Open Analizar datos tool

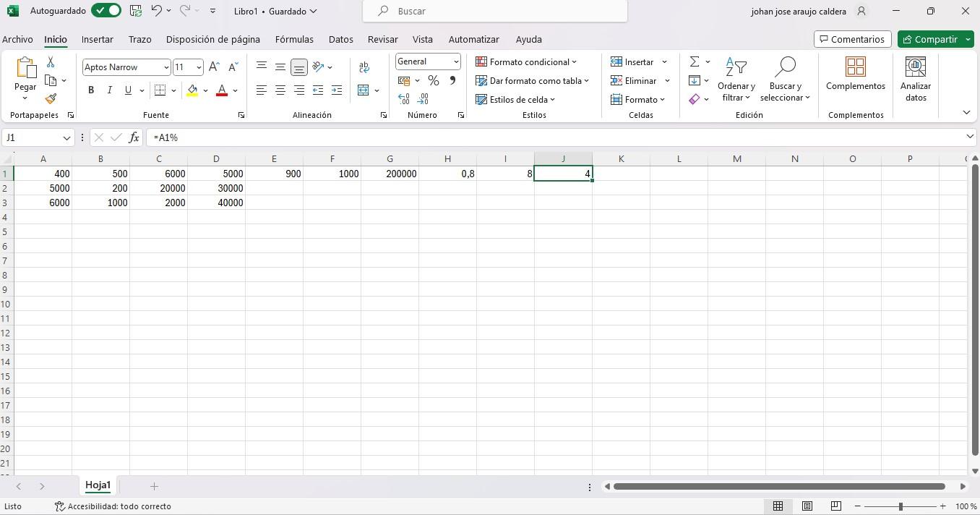tap(915, 80)
